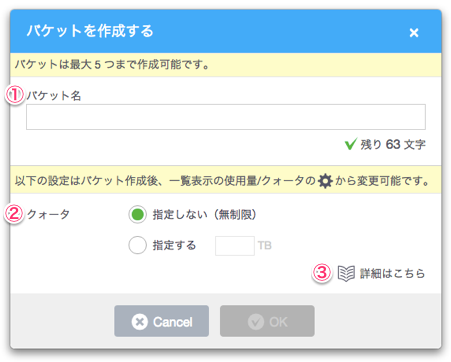
Task: Click the open book icon near 詳細はこちら
Action: (346, 274)
